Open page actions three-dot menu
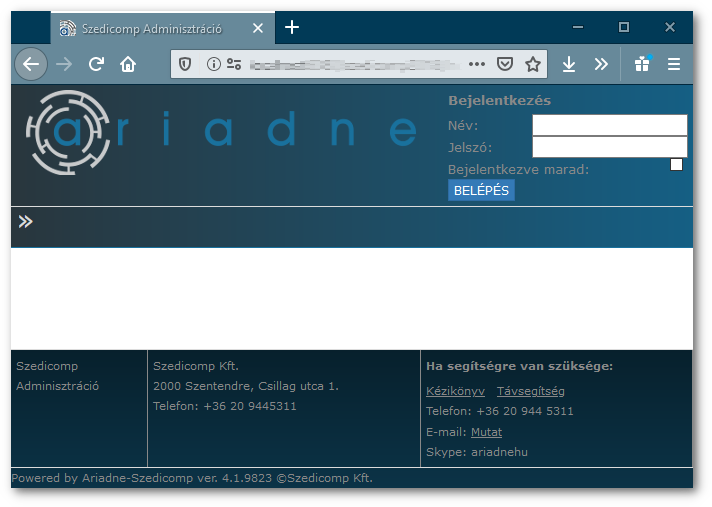Screen dimensions: 712x507 tap(477, 64)
